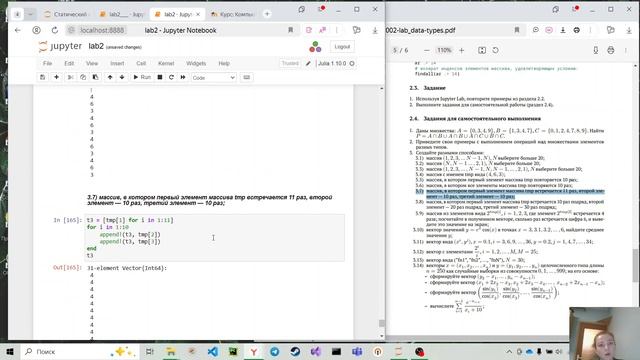Bookmark the Jupyter notebook page
The image size is (640, 360).
[x=291, y=30]
